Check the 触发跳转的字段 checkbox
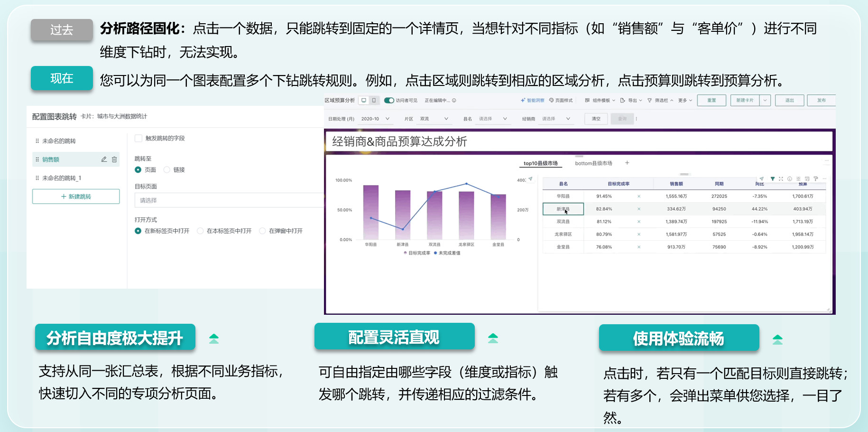Viewport: 868px width, 432px height. 139,138
